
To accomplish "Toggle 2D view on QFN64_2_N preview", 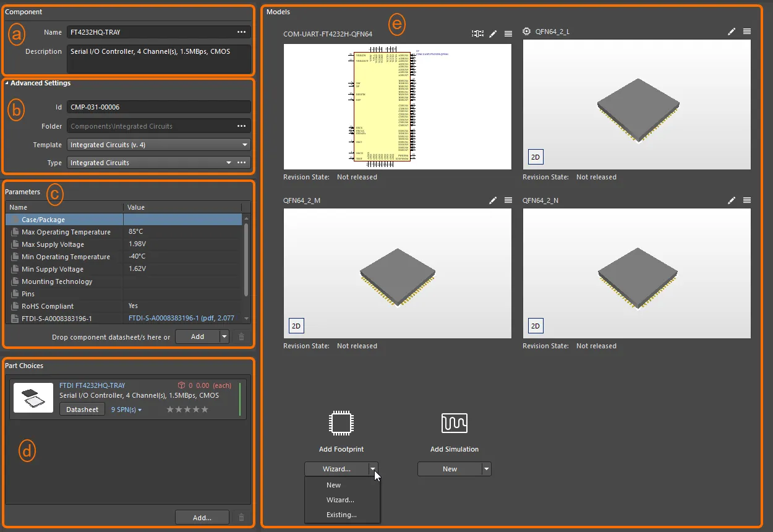I will pyautogui.click(x=536, y=326).
